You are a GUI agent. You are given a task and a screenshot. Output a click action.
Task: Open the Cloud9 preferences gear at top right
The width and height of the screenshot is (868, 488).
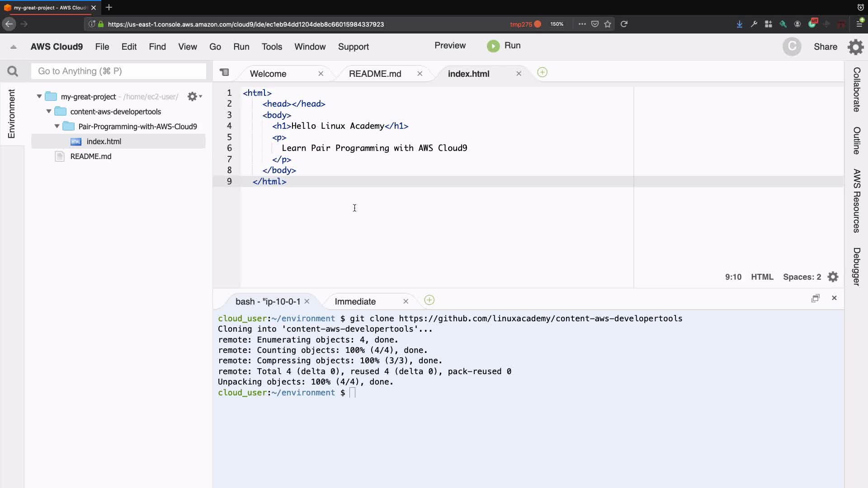(x=855, y=47)
